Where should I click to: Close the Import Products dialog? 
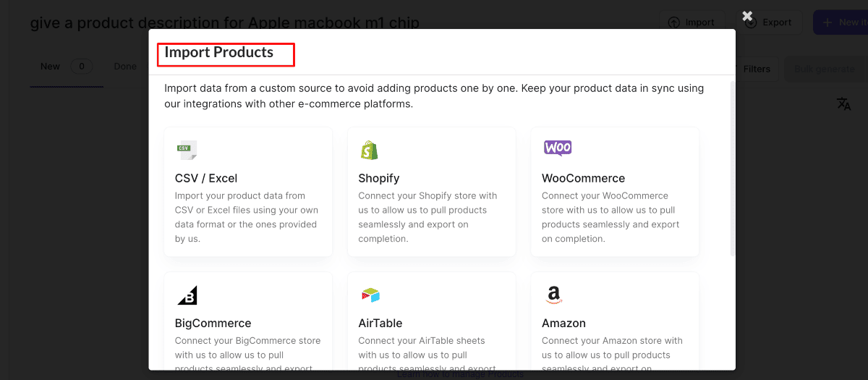point(747,16)
